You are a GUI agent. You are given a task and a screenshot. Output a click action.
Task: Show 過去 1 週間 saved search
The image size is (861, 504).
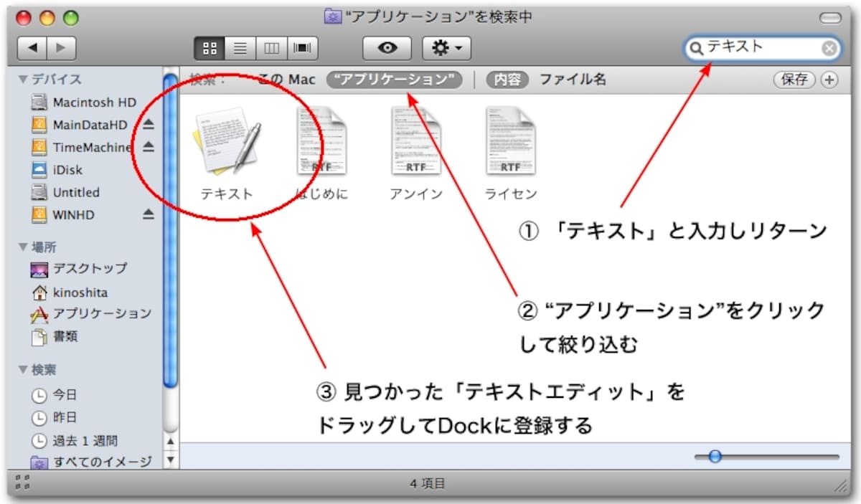tap(75, 440)
